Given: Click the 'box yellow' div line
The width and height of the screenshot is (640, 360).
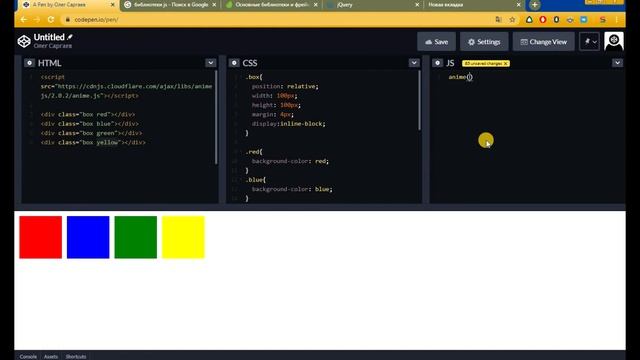Looking at the screenshot, I should point(93,142).
